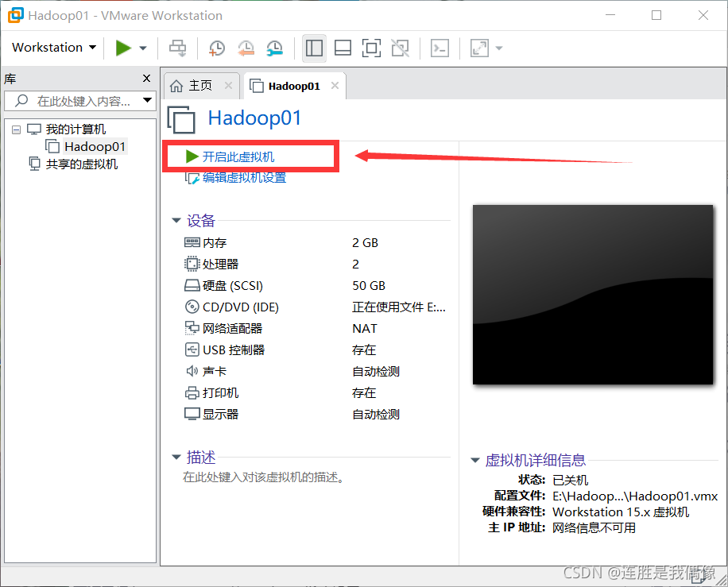This screenshot has width=728, height=587.
Task: Click the VMware Workstation title bar icon
Action: pyautogui.click(x=15, y=15)
